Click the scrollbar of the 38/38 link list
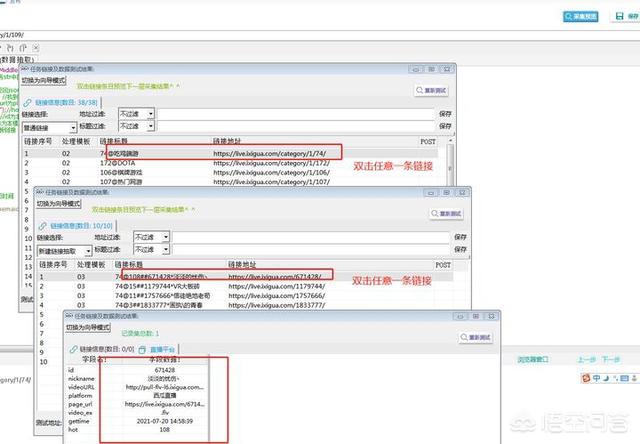Screen dimensions: 640x444 452,165
